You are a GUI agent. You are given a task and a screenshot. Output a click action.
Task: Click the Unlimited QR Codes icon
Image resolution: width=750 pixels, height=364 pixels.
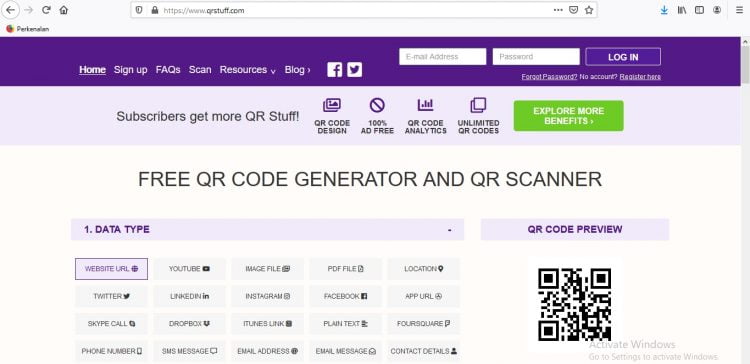click(x=478, y=105)
